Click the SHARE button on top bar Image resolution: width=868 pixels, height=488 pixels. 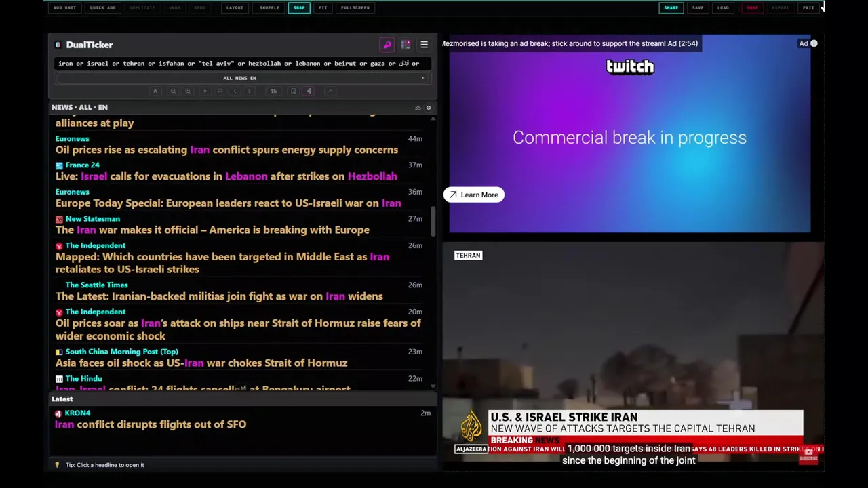point(671,8)
